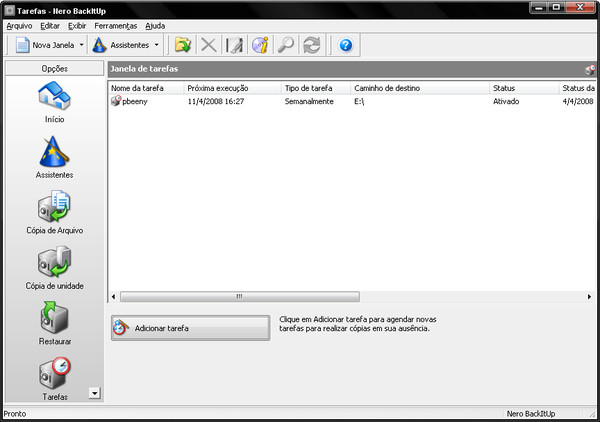
Task: Click the open folder toolbar icon
Action: click(x=183, y=45)
